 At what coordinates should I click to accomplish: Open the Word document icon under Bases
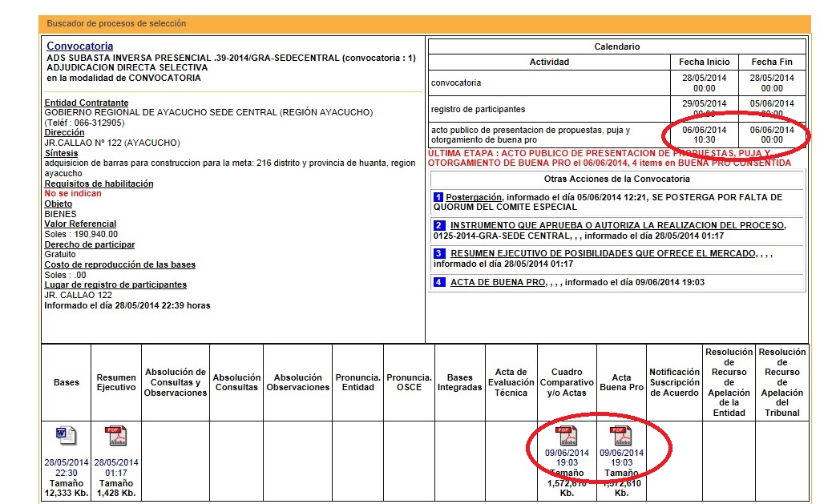pos(66,436)
